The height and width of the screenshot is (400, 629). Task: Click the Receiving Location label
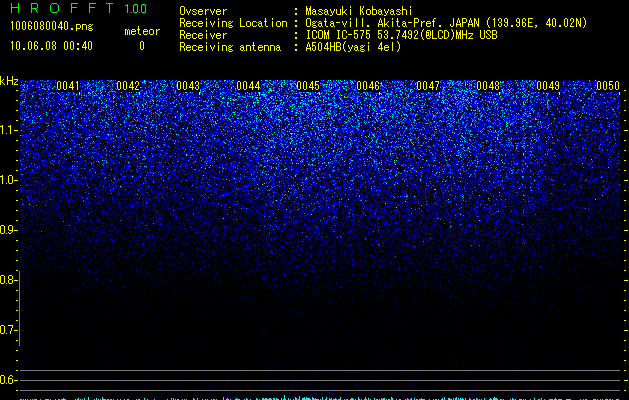233,23
